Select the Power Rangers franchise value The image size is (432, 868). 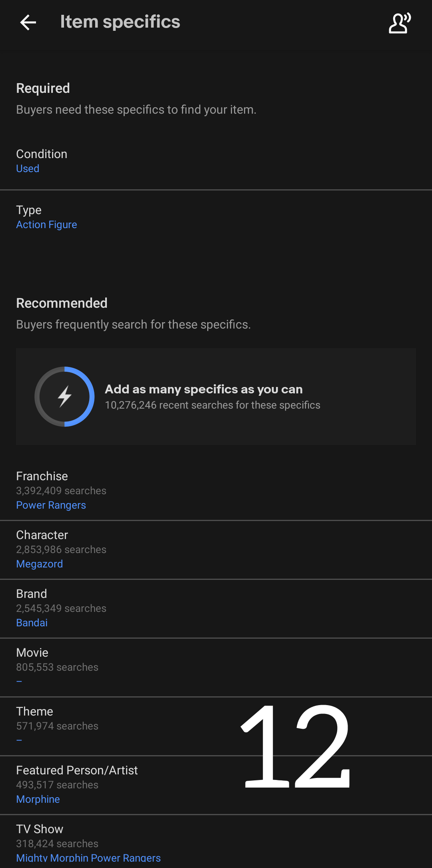point(51,505)
